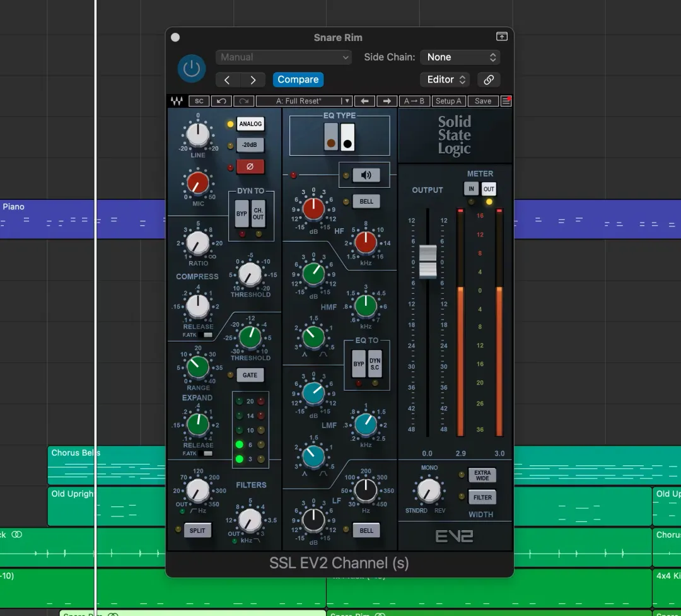Click the blue LMF Q width knob
Screen dimensions: 681x616
313,456
